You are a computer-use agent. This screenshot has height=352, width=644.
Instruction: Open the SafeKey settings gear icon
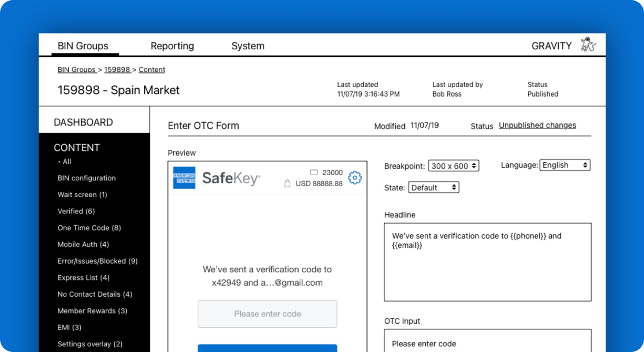click(x=355, y=178)
